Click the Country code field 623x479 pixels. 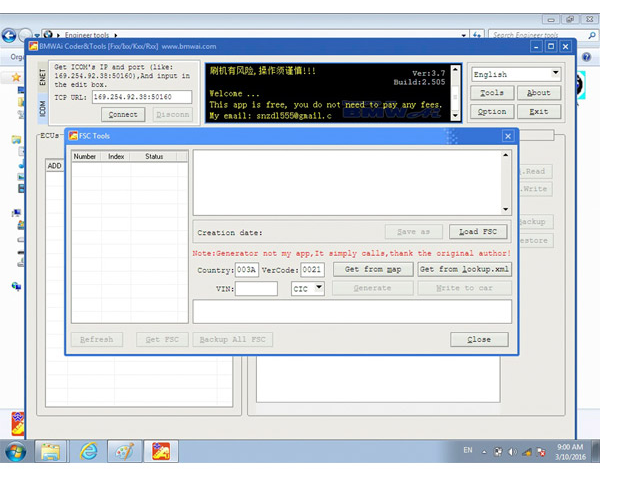pos(246,270)
